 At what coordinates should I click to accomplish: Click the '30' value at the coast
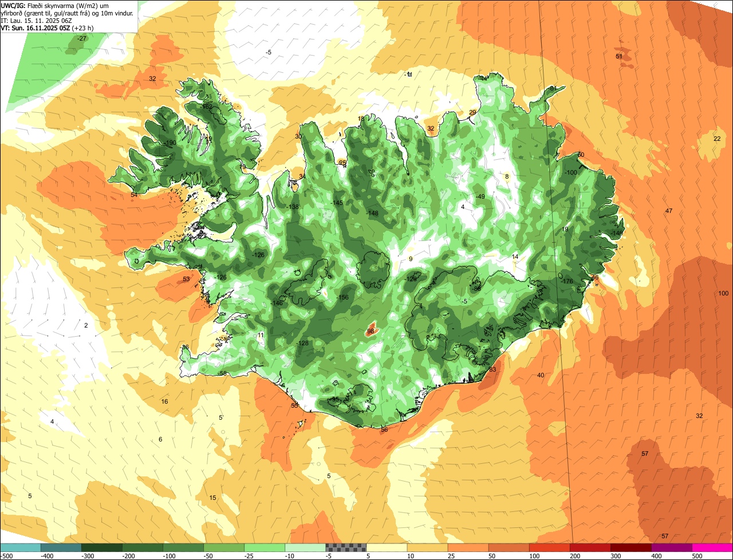coord(298,136)
